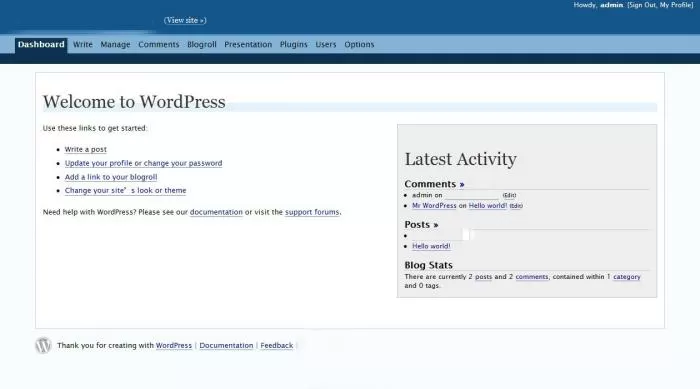Open the Options settings menu

359,45
